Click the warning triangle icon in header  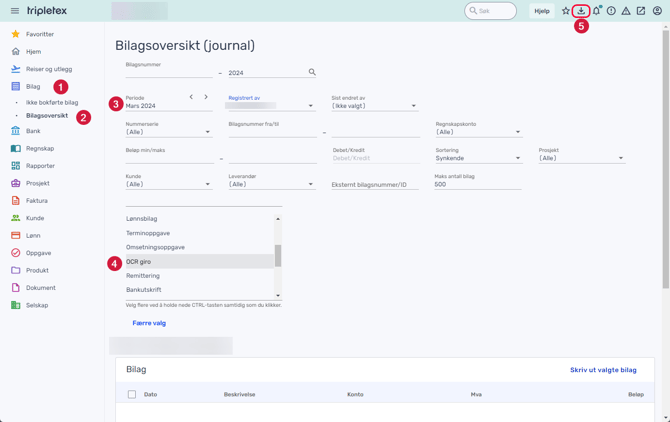click(x=626, y=11)
